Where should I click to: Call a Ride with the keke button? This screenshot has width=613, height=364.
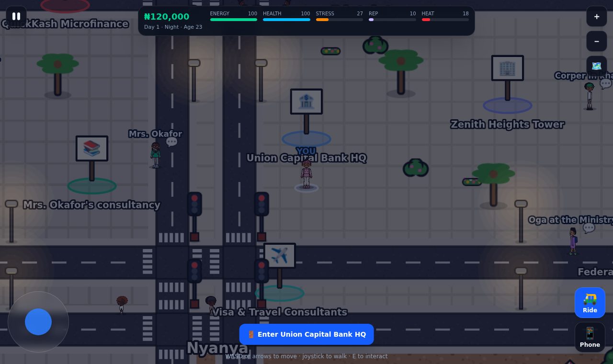point(590,303)
